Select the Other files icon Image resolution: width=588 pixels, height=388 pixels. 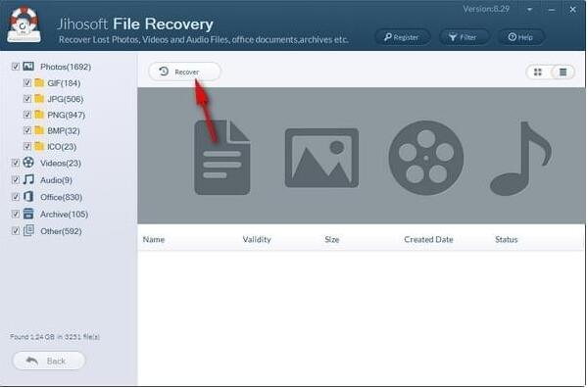[28, 230]
